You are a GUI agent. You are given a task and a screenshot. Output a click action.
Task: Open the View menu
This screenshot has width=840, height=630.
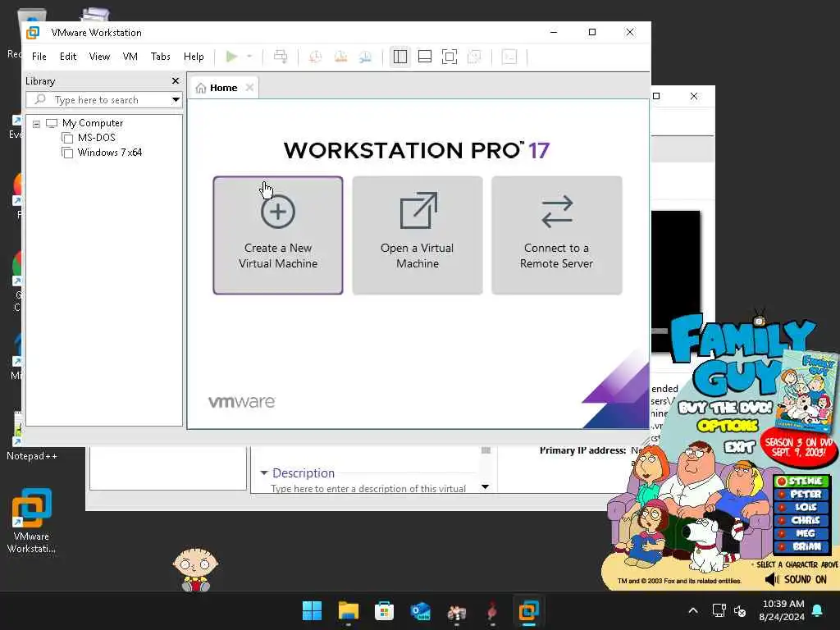(99, 57)
